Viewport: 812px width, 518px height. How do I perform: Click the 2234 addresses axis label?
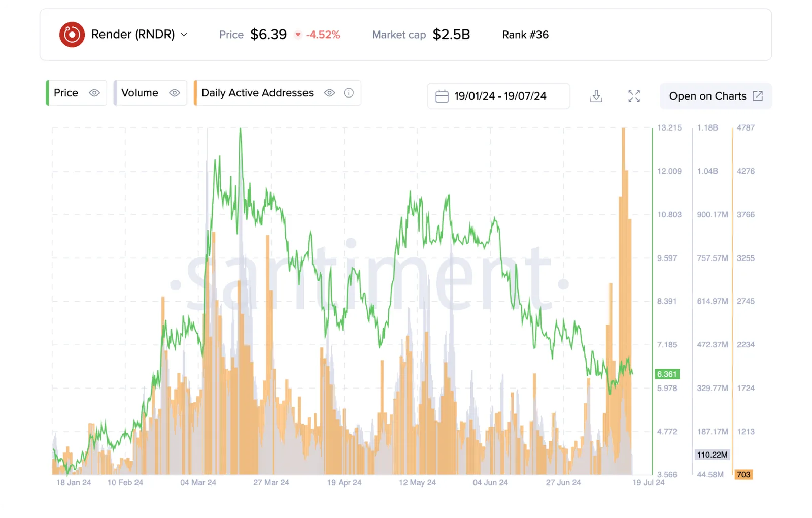click(746, 345)
